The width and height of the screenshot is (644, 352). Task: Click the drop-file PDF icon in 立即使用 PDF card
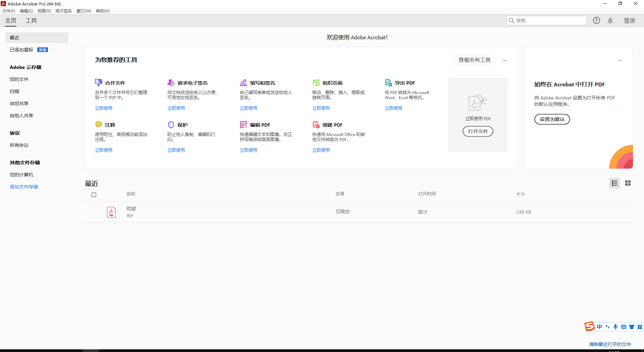point(478,102)
